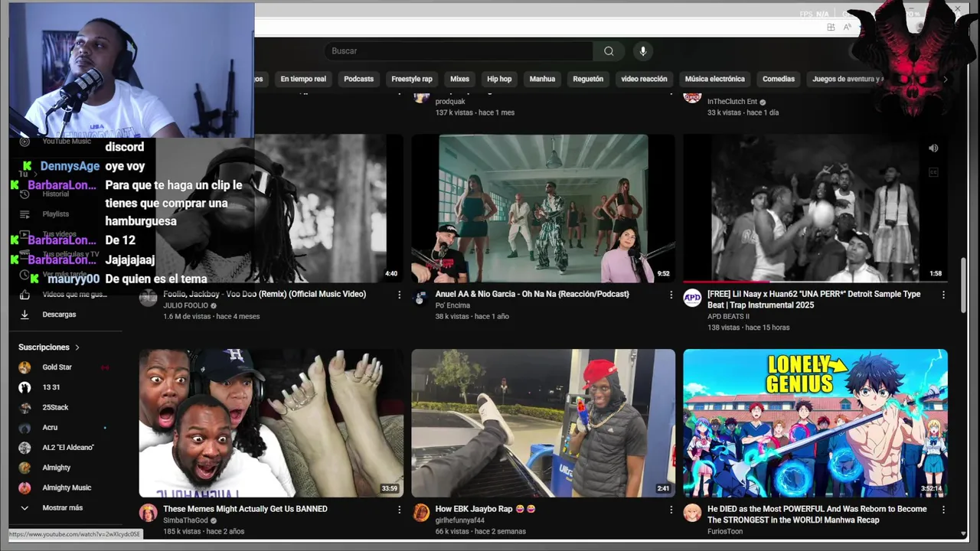980x551 pixels.
Task: Open These Memes Might Get Us BANNED title
Action: [245, 509]
